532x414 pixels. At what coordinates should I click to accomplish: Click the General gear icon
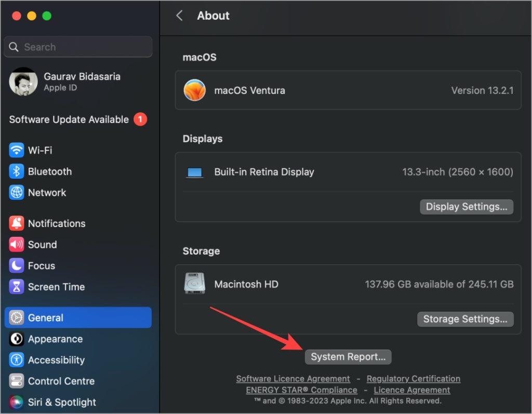pyautogui.click(x=16, y=317)
